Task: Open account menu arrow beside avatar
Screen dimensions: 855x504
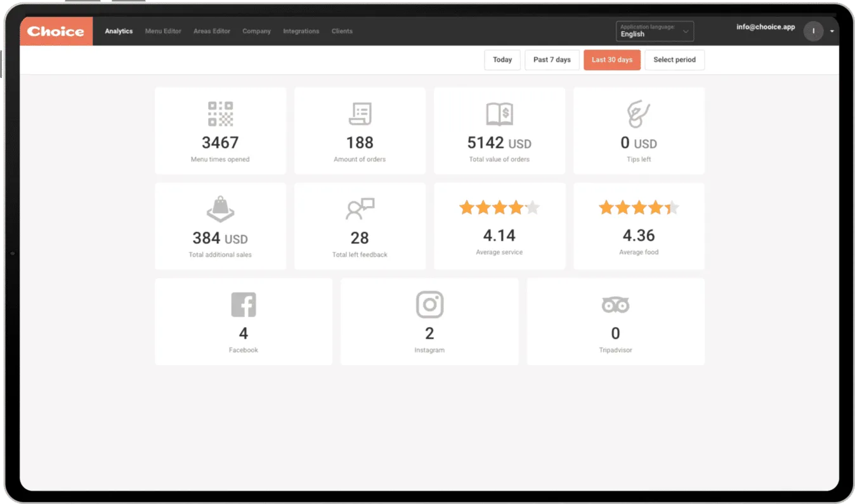Action: tap(832, 31)
